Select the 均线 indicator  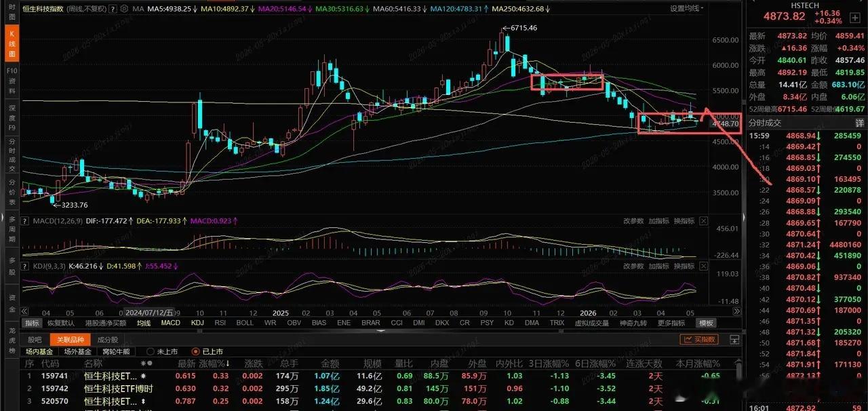pyautogui.click(x=143, y=323)
